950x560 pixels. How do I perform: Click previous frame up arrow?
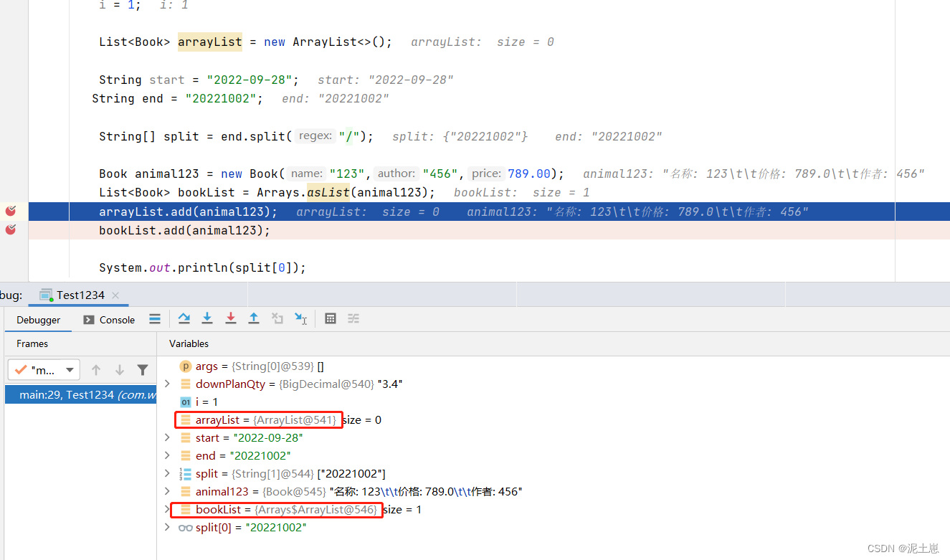pos(96,370)
